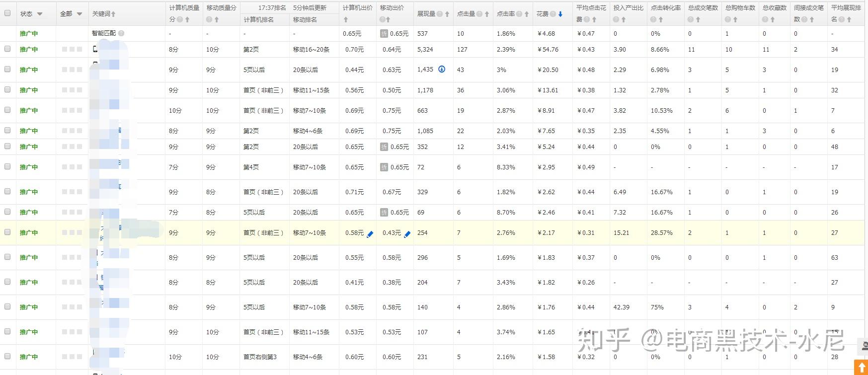The height and width of the screenshot is (375, 868).
Task: Click the 计算机排名 column sub-header
Action: click(x=259, y=20)
